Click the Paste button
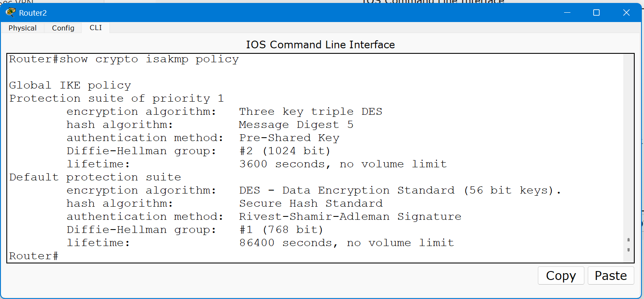This screenshot has height=299, width=644. coord(611,276)
